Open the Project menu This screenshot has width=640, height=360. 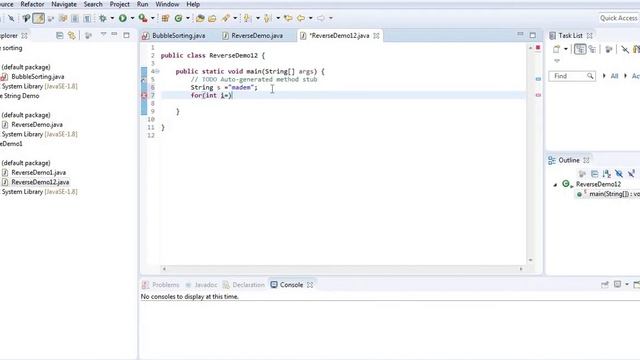pyautogui.click(x=120, y=4)
